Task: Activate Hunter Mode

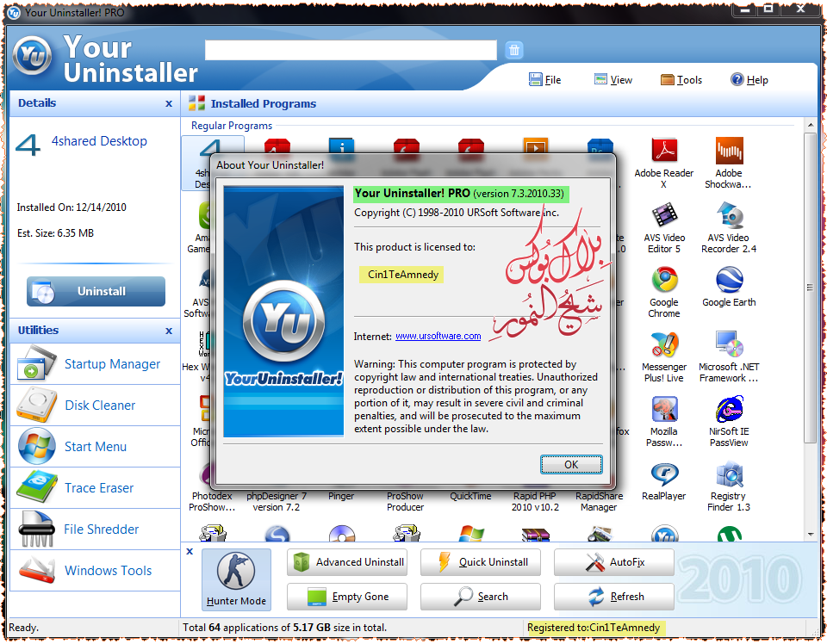Action: [236, 579]
